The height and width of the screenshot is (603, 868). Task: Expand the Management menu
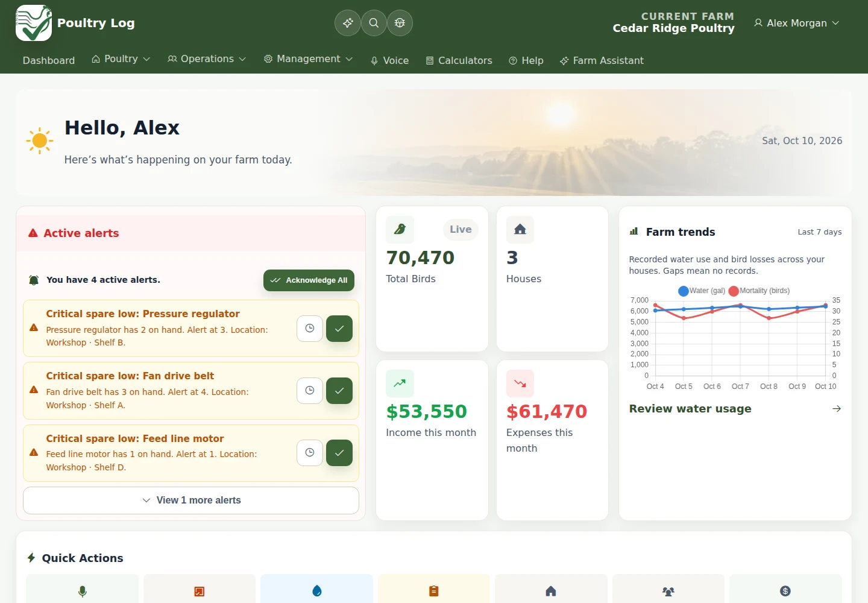[x=308, y=59]
